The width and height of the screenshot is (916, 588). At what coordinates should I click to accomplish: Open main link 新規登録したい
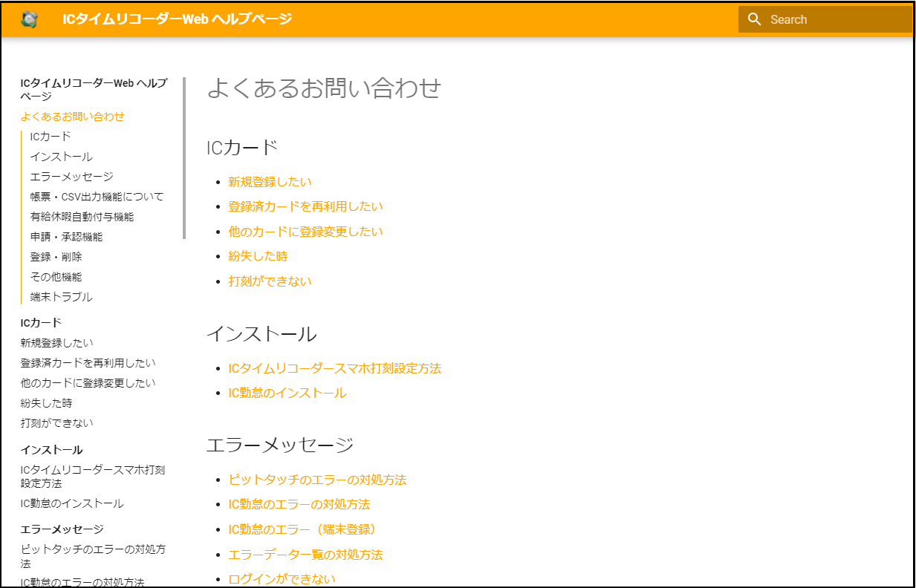[x=270, y=182]
